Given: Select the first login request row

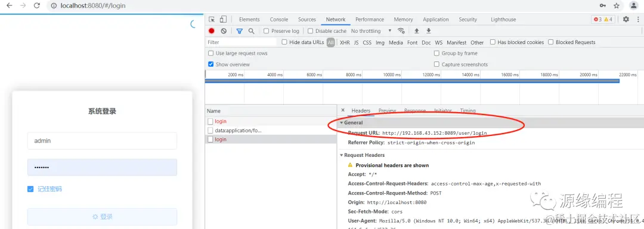Looking at the screenshot, I should tap(271, 122).
